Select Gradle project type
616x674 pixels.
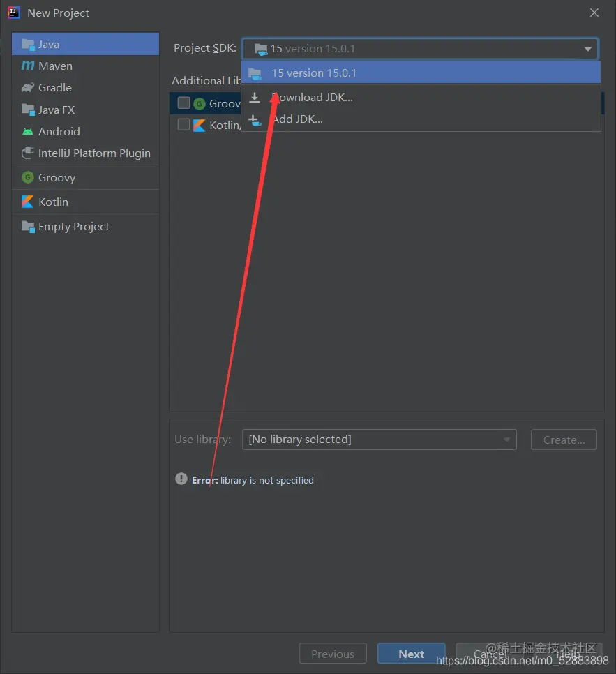pos(86,88)
